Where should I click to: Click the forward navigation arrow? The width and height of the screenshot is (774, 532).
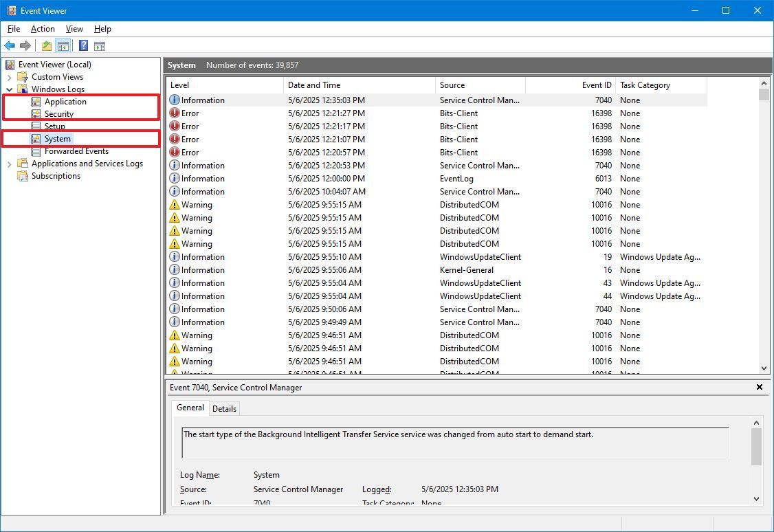25,45
